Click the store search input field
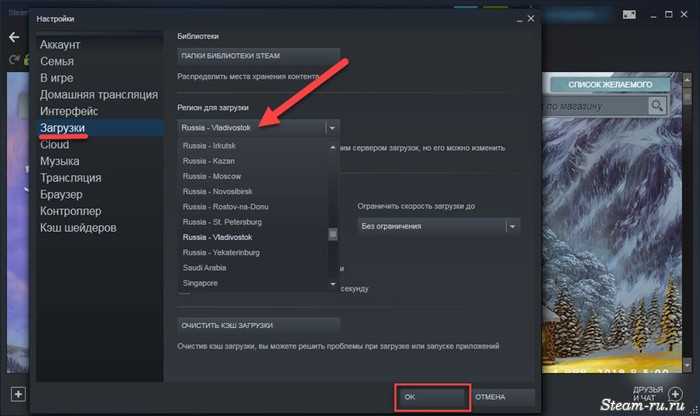The width and height of the screenshot is (700, 416). point(595,106)
